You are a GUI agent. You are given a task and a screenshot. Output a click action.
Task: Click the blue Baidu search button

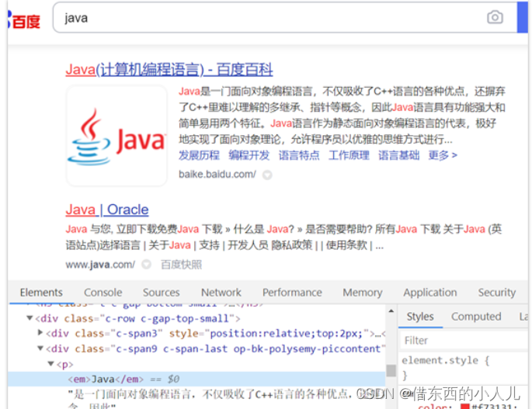[x=523, y=17]
